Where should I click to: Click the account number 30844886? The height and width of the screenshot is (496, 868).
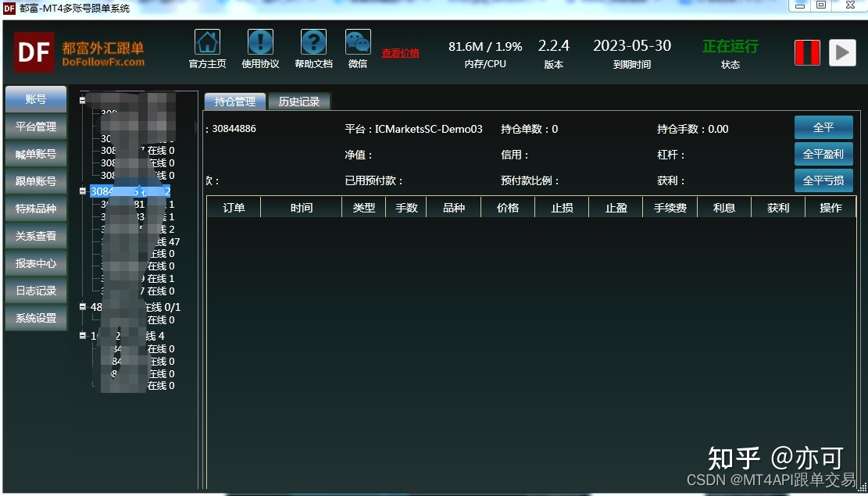234,129
